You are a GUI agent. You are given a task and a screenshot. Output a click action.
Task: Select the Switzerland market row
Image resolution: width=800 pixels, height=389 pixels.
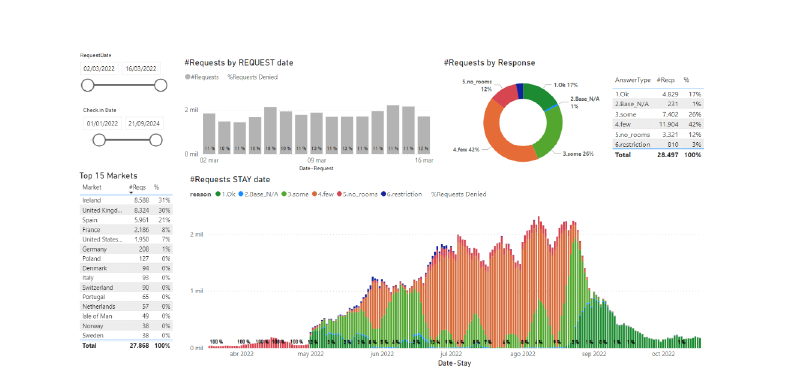coord(126,287)
